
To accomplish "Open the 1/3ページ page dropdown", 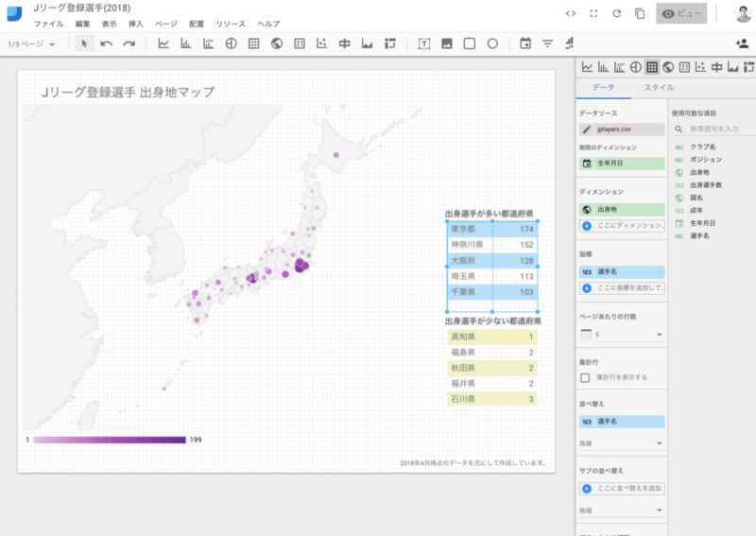I will click(31, 43).
